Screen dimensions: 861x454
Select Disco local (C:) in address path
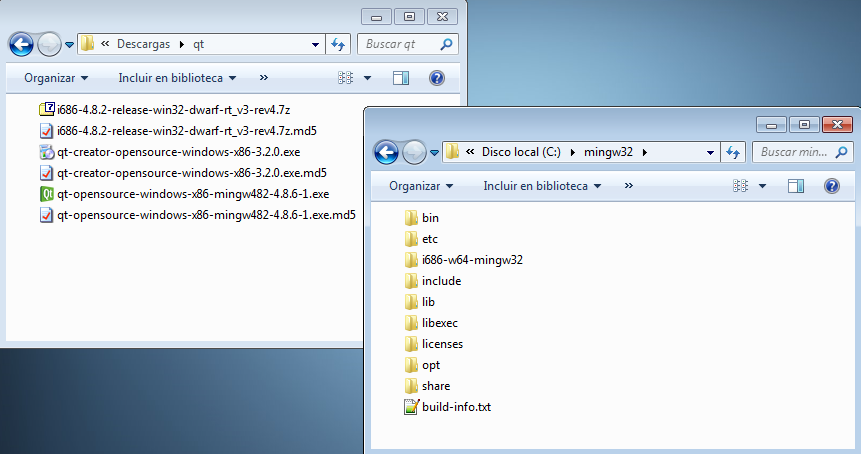pyautogui.click(x=521, y=152)
